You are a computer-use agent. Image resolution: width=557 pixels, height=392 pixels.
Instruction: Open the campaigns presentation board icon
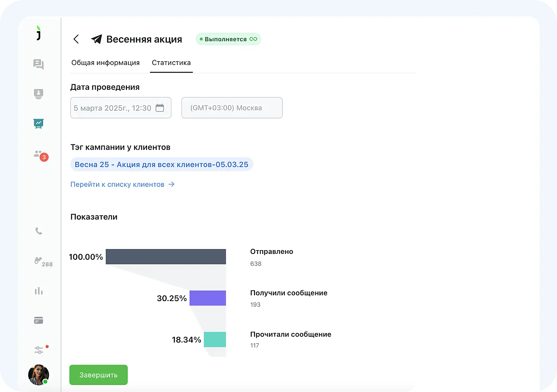[39, 124]
